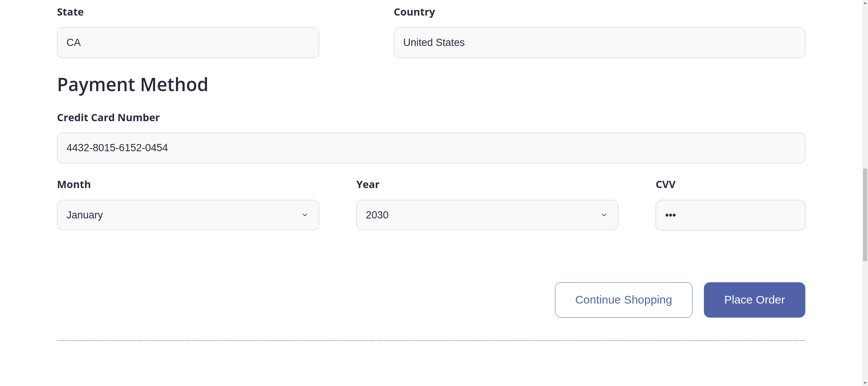868x386 pixels.
Task: Click the Payment Method heading
Action: pos(133,84)
